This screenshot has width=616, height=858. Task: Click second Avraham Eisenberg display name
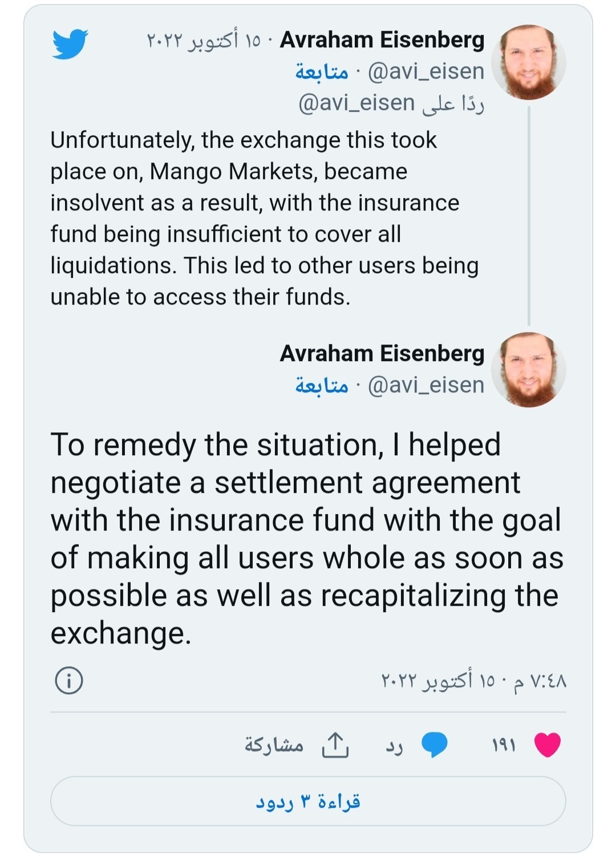[x=382, y=354]
